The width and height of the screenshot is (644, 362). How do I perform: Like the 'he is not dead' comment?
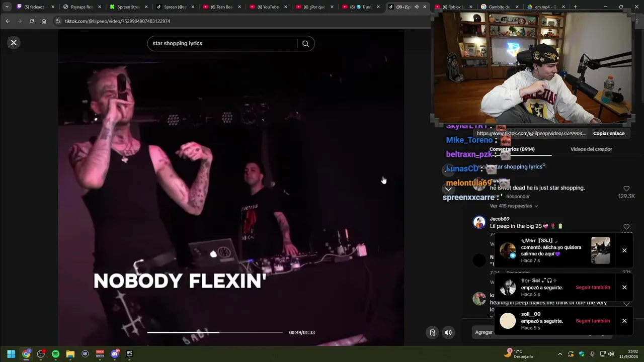click(x=626, y=189)
